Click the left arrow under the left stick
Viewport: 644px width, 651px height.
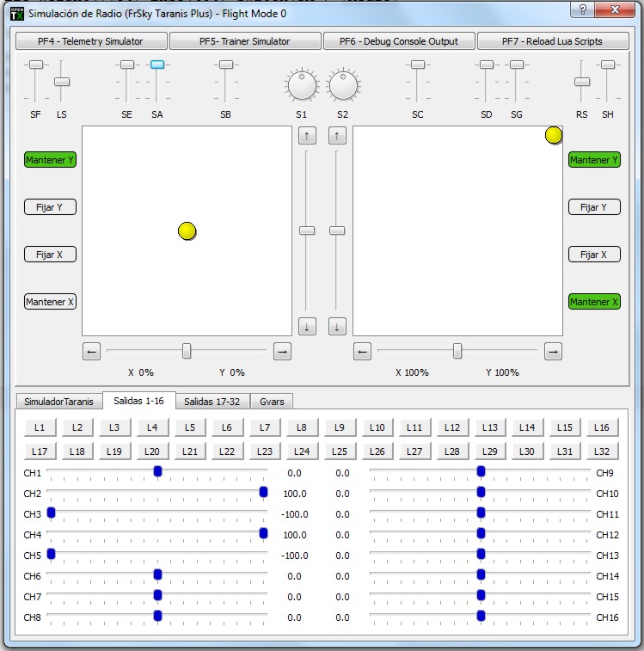92,351
